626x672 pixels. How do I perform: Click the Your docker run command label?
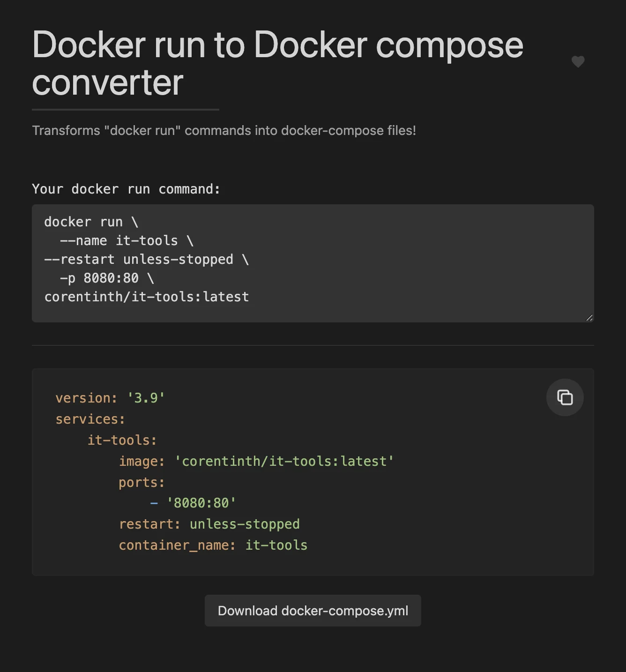click(x=126, y=189)
